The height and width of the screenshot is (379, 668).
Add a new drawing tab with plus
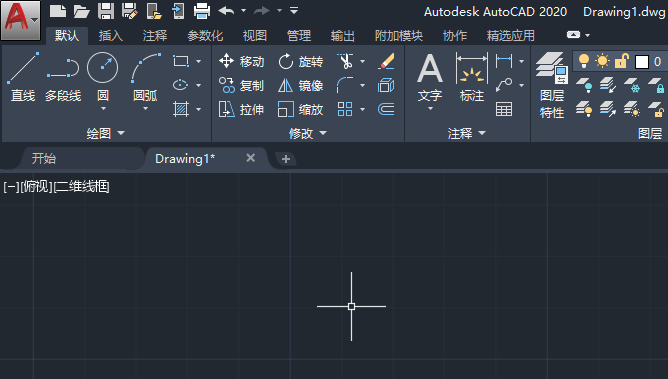click(286, 159)
